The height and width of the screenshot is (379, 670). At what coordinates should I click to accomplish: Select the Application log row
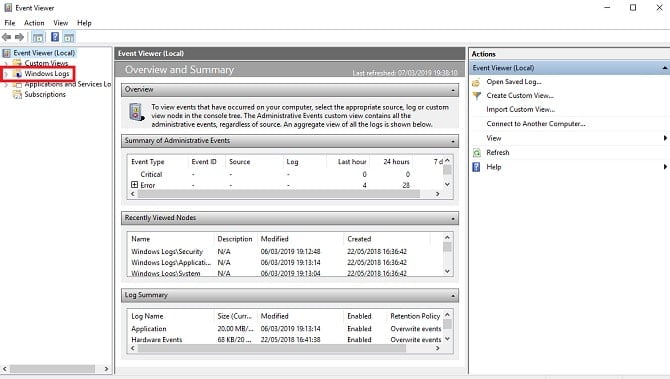[x=285, y=329]
